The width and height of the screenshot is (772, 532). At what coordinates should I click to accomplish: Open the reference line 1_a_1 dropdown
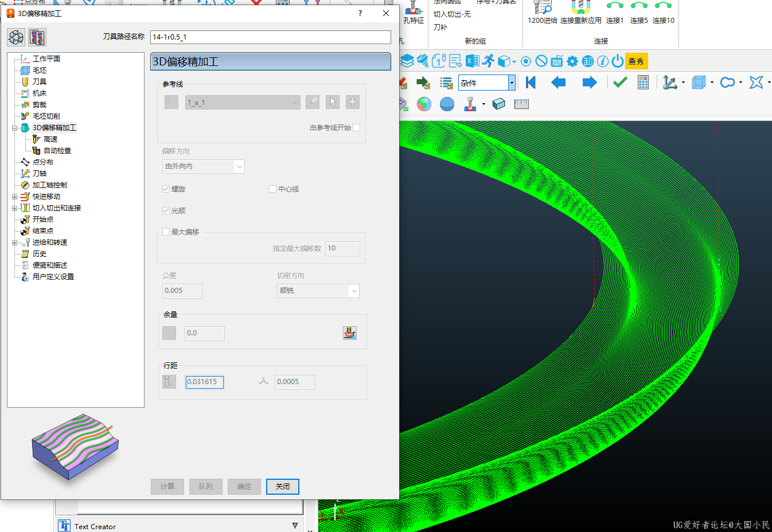(x=295, y=103)
